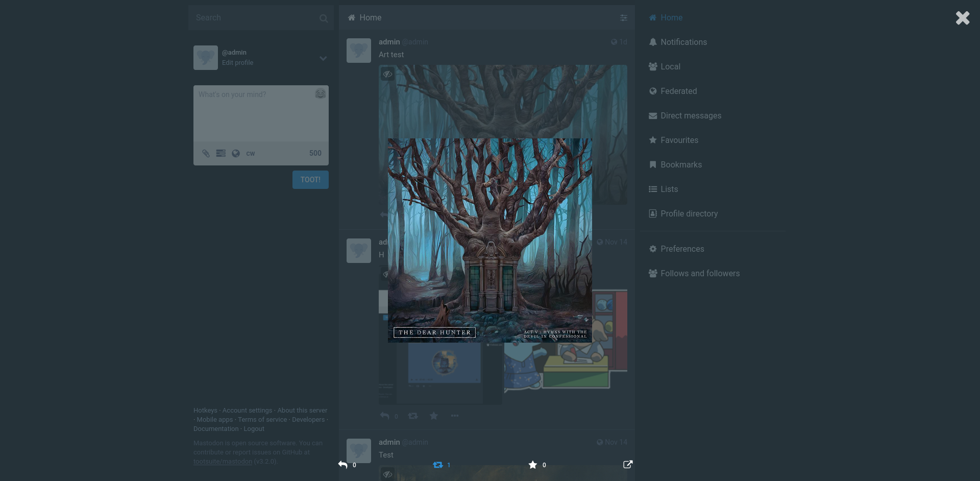980x481 pixels.
Task: Open more options on 'H' post
Action: [x=455, y=416]
